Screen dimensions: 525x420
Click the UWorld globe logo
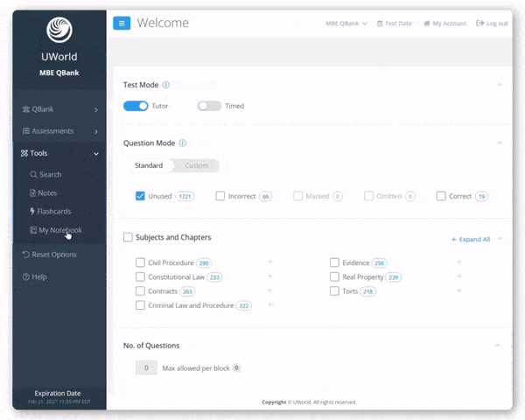coord(59,30)
